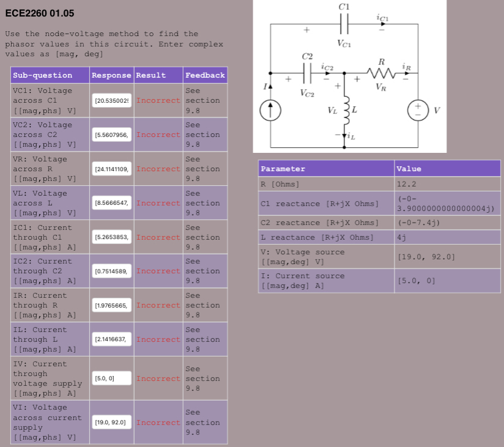Click the 'V: Voltage source' parameter cell
The width and height of the screenshot is (504, 447).
pos(326,257)
